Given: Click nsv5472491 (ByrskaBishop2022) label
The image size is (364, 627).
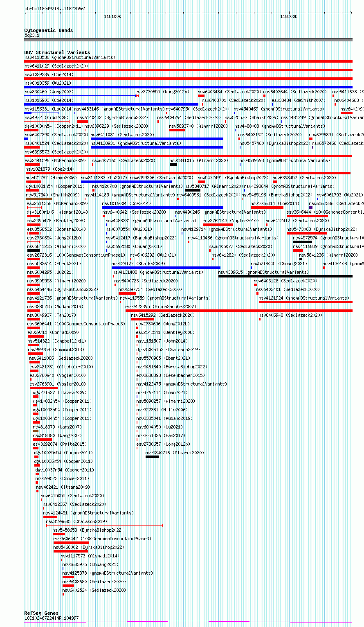Looking at the screenshot, I should coord(234,178).
